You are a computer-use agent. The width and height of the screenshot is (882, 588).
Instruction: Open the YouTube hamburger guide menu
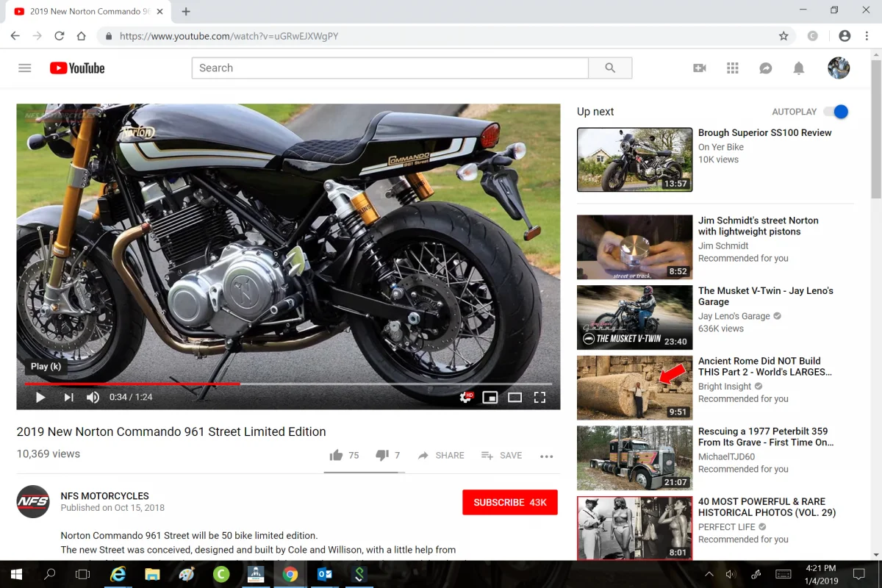24,68
